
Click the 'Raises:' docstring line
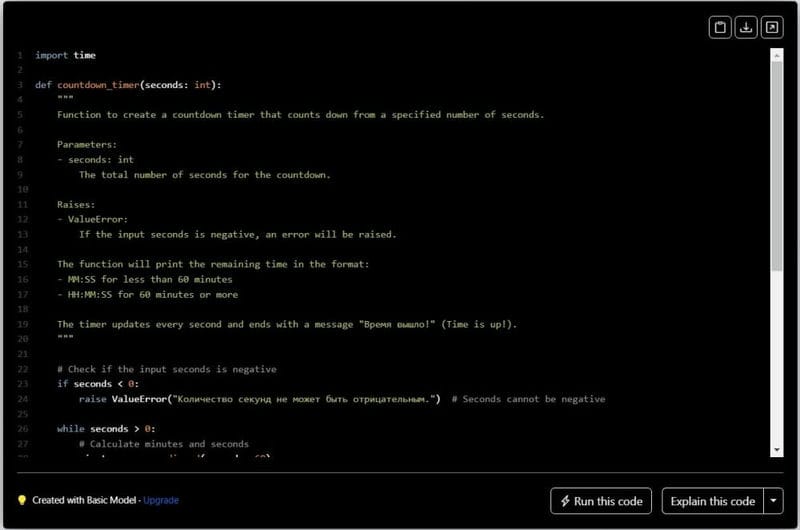[x=76, y=205]
